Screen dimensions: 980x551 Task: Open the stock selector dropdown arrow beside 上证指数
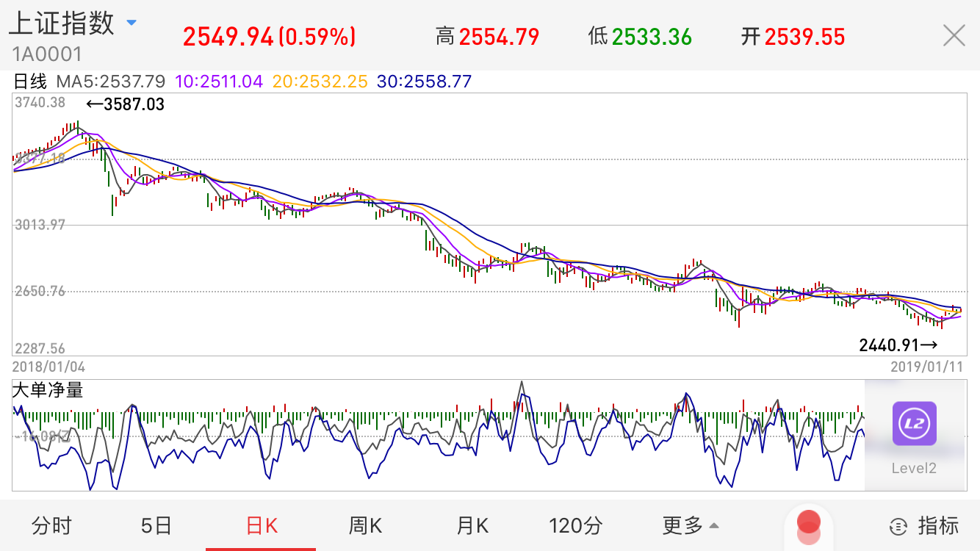(x=131, y=23)
